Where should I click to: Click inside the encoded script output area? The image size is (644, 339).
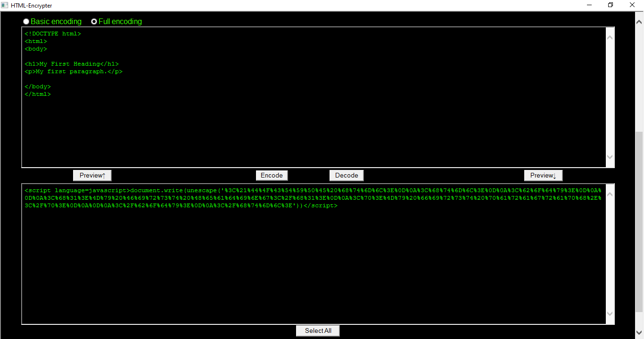(x=314, y=254)
